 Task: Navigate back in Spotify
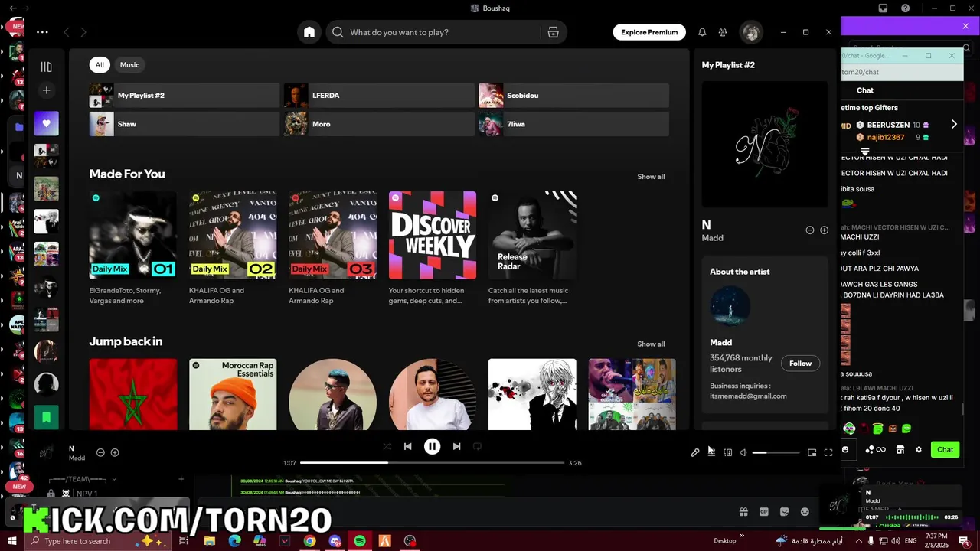pyautogui.click(x=67, y=32)
